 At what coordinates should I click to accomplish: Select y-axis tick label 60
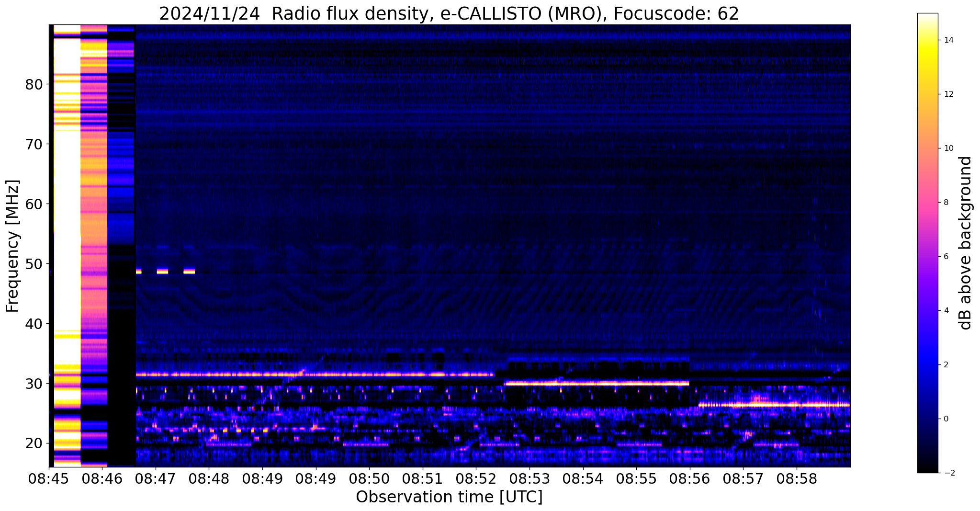[x=34, y=204]
